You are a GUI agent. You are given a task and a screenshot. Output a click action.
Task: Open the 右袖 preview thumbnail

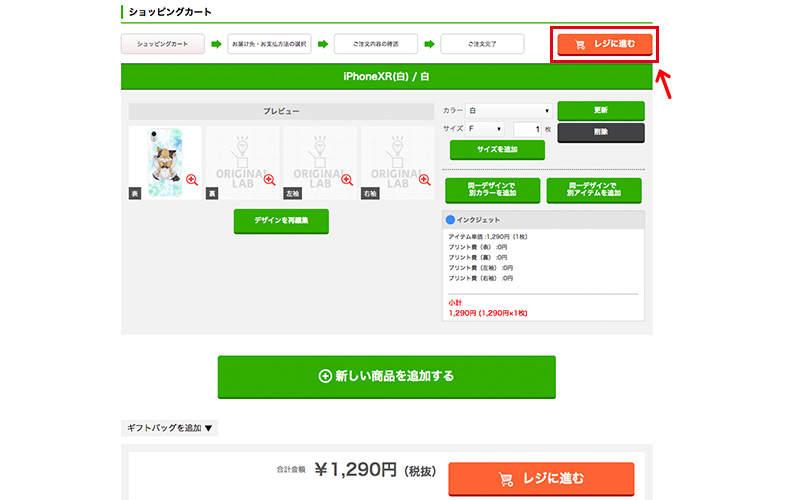[x=397, y=163]
